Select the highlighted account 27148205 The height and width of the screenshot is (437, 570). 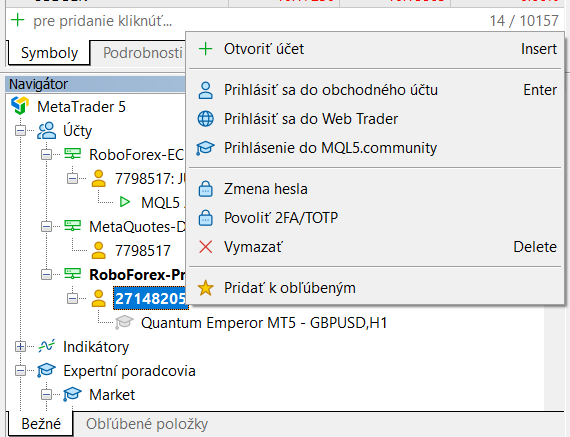point(150,298)
